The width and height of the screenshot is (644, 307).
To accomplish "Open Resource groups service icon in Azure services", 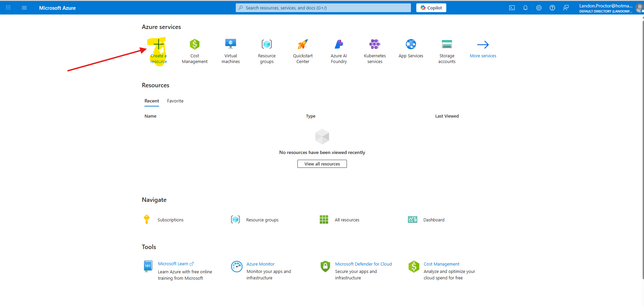I will point(267,44).
